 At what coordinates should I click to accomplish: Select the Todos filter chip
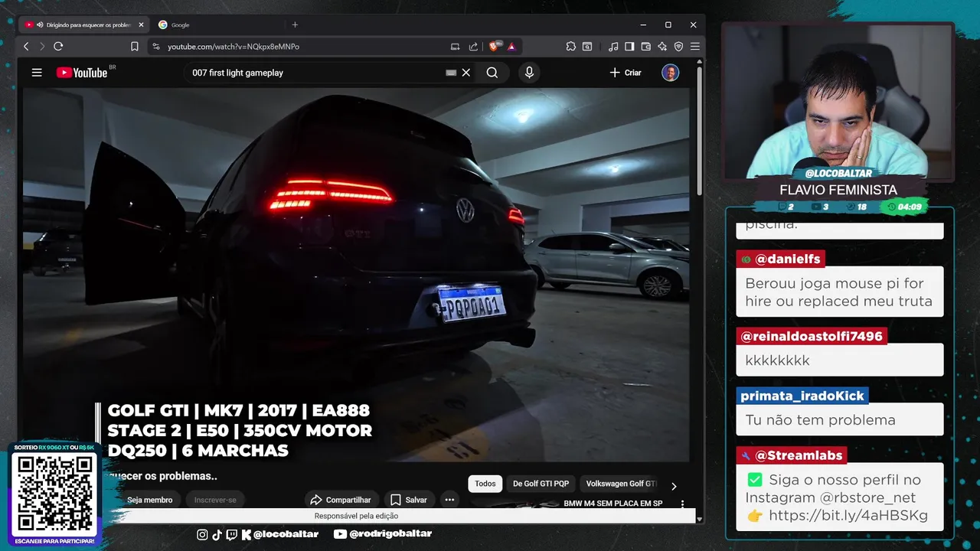485,484
